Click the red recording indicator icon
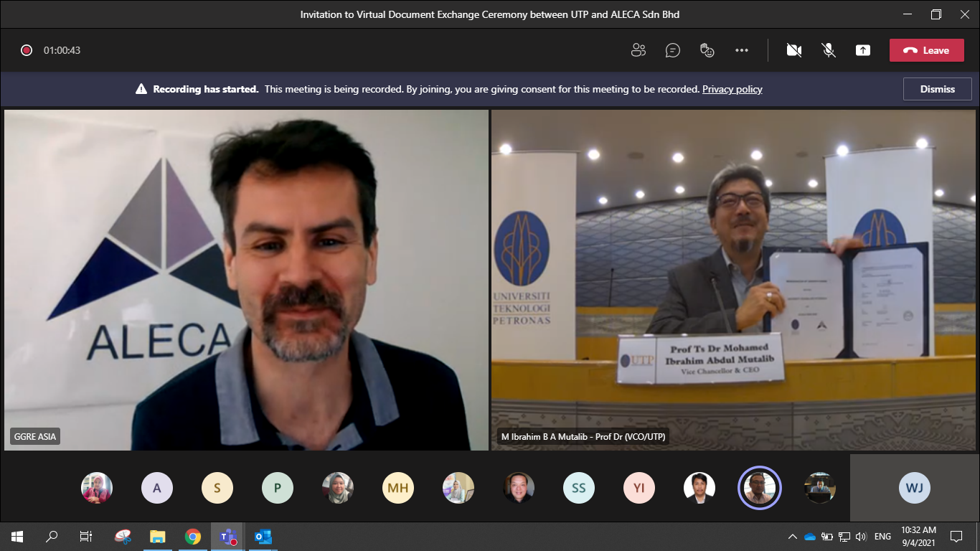The height and width of the screenshot is (551, 980). tap(27, 50)
